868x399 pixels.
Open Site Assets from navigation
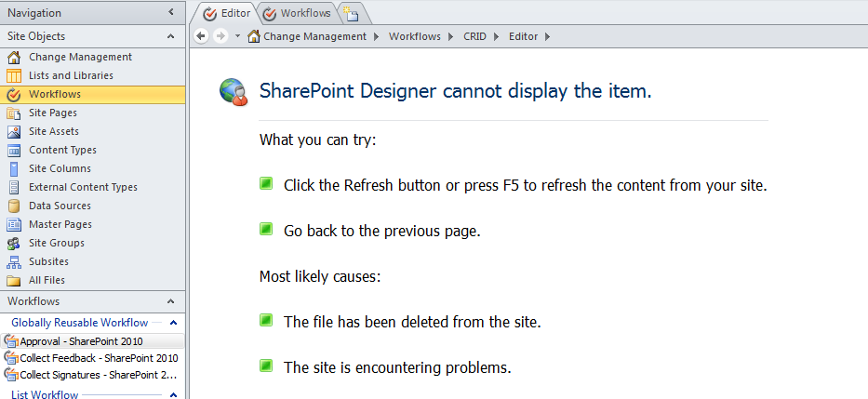coord(53,131)
